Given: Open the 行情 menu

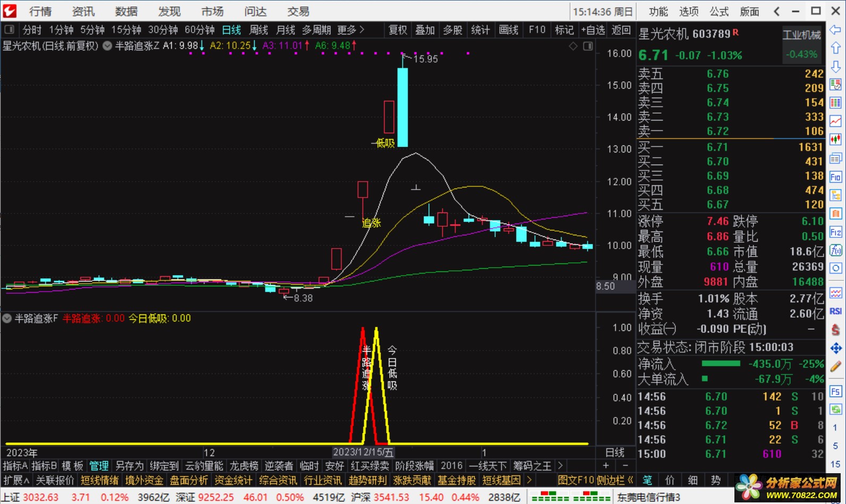Looking at the screenshot, I should (40, 11).
